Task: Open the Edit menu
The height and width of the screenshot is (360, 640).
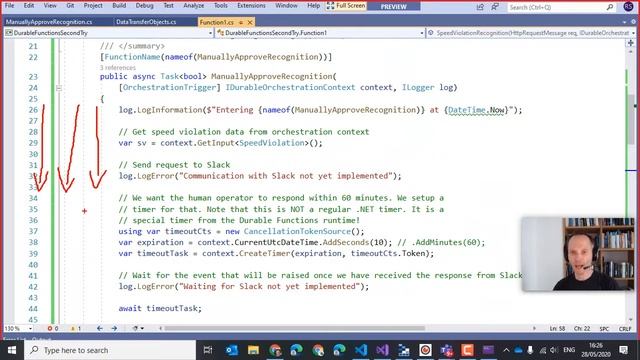Action: tap(29, 6)
